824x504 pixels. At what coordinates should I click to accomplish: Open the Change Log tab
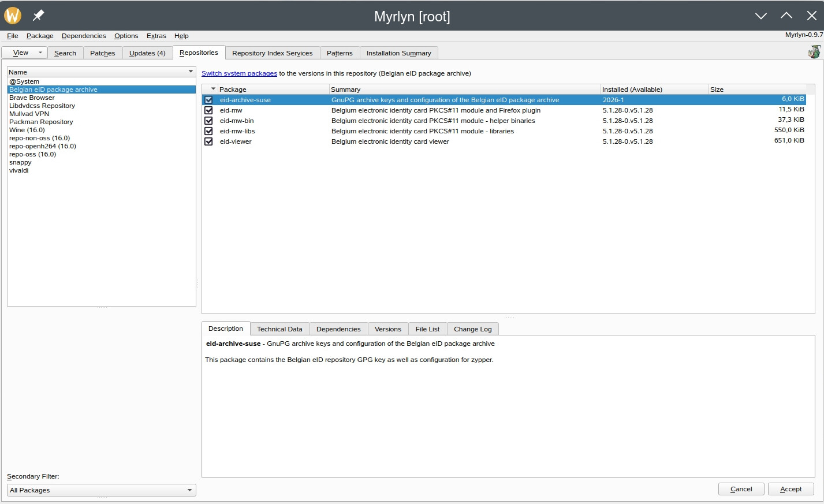(x=472, y=329)
